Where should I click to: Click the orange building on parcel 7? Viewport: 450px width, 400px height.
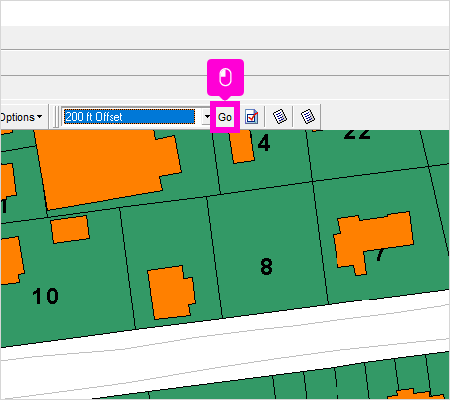click(x=373, y=242)
